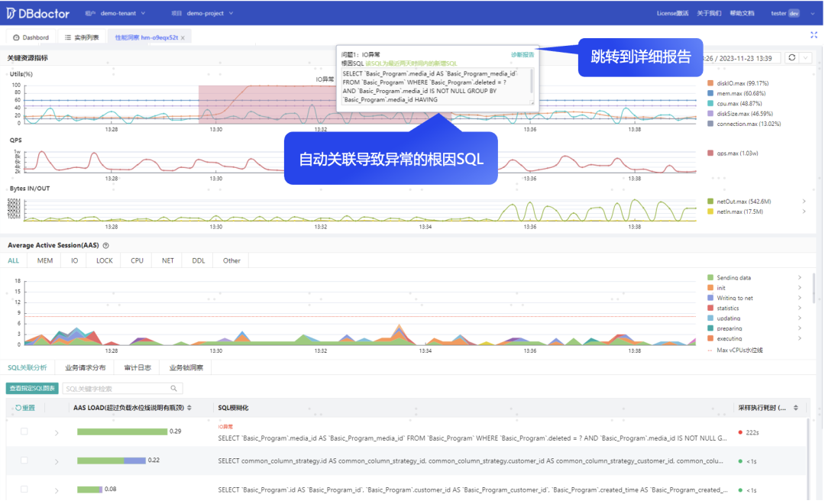Toggle cpu.max legend swatch
Screen dimensions: 825x504
point(710,103)
